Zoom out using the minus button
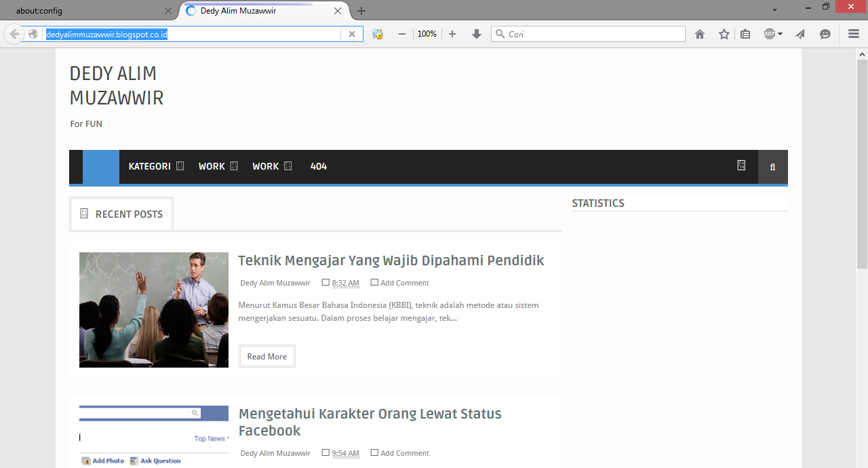 (402, 34)
